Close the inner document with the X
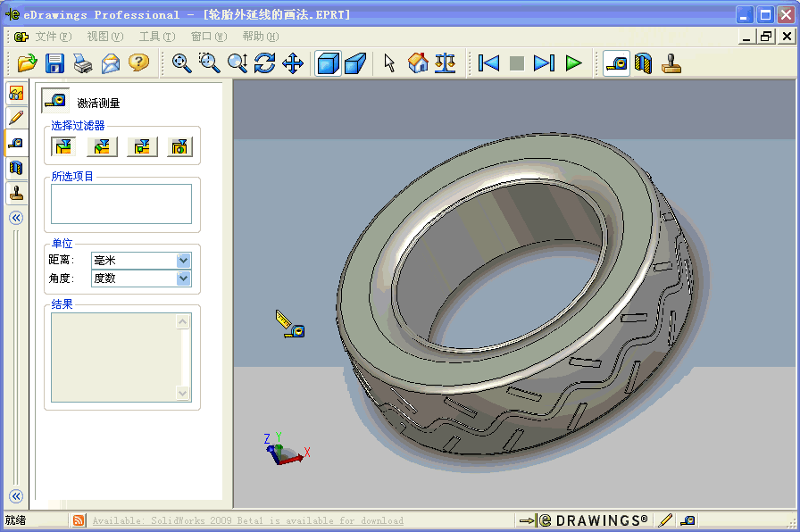The image size is (800, 532). pos(787,37)
